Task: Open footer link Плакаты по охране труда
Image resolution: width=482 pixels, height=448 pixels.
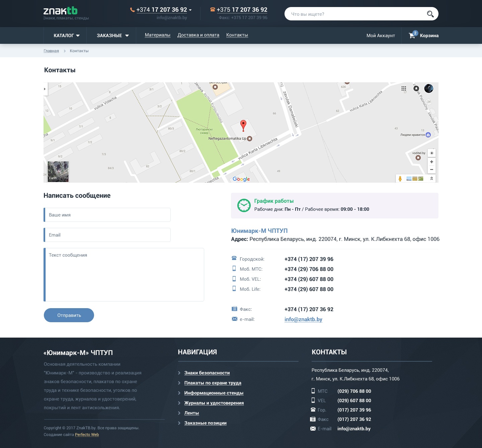Action: (x=213, y=383)
